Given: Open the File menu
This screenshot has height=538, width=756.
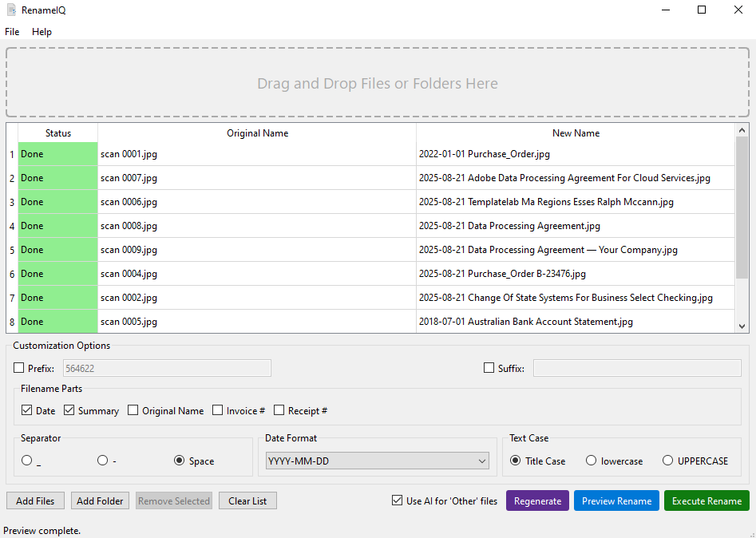Looking at the screenshot, I should tap(12, 32).
